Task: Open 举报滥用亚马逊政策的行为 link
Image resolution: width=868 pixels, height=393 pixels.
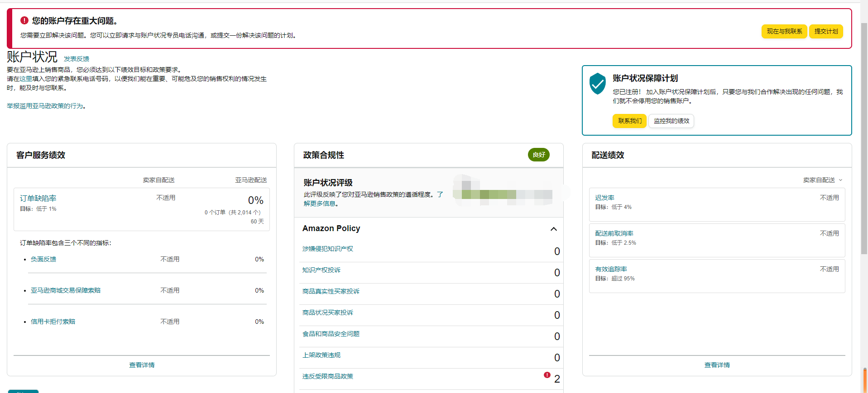Action: click(45, 106)
